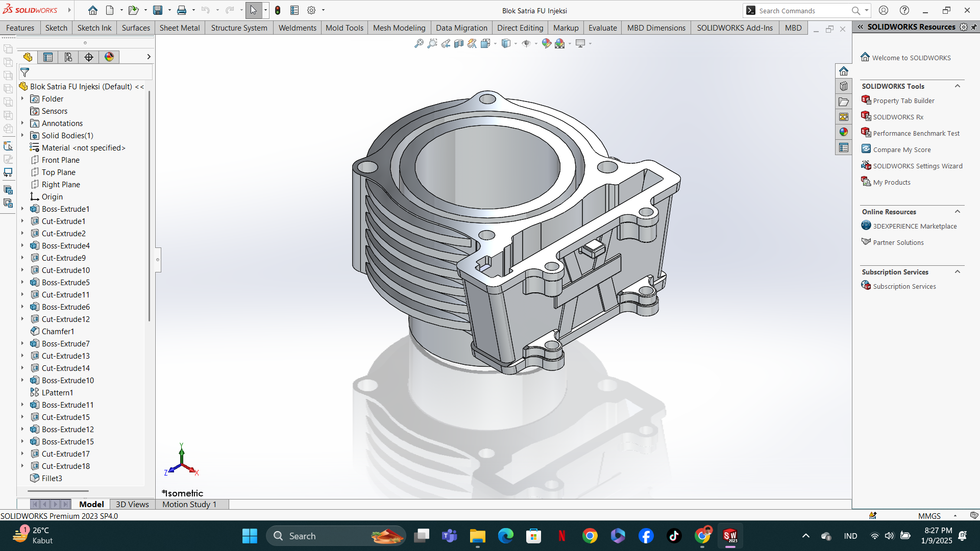Click the Previous View icon
This screenshot has width=980, height=551.
point(446,44)
